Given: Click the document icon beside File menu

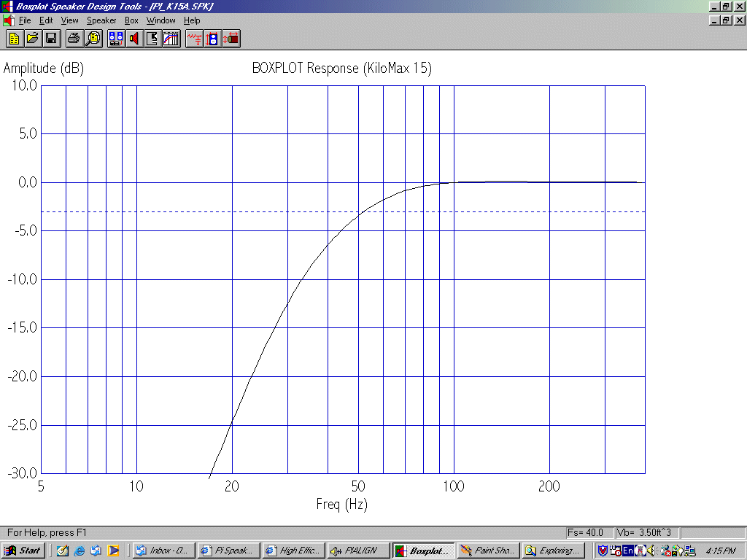Looking at the screenshot, I should (8, 20).
